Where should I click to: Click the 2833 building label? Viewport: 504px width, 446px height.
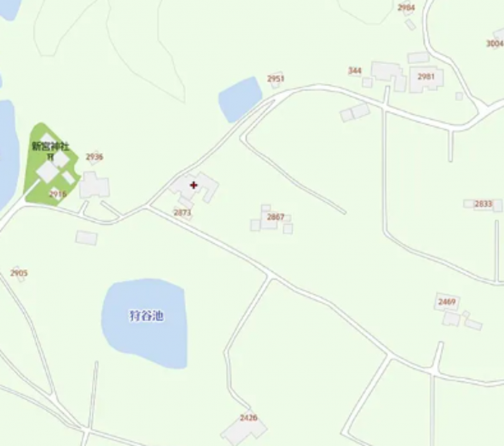[x=483, y=204]
